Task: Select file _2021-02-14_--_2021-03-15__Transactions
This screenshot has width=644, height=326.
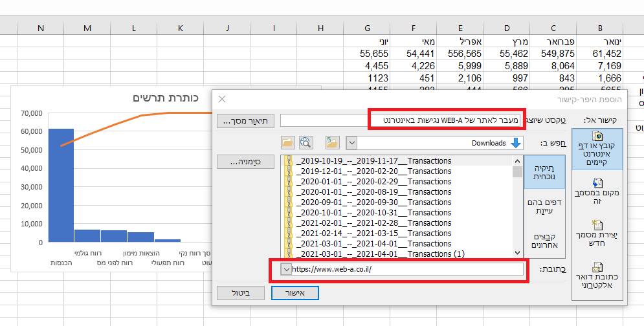Action: 373,234
